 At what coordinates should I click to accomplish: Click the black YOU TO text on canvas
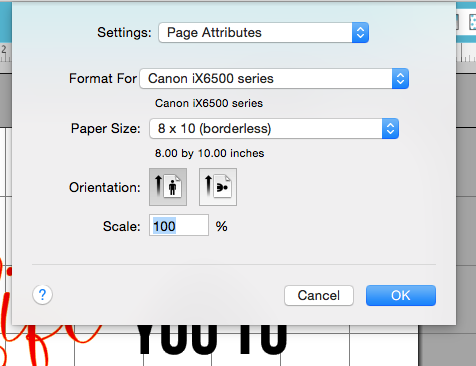click(212, 340)
